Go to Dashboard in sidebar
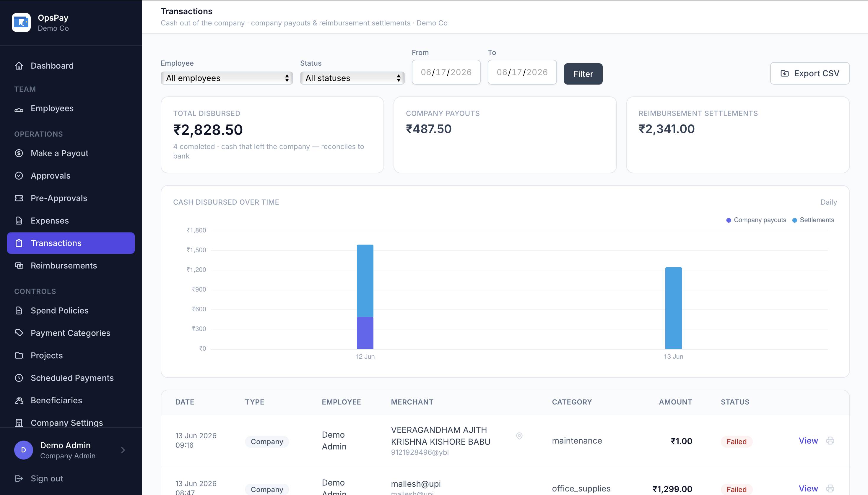The image size is (868, 495). tap(71, 66)
